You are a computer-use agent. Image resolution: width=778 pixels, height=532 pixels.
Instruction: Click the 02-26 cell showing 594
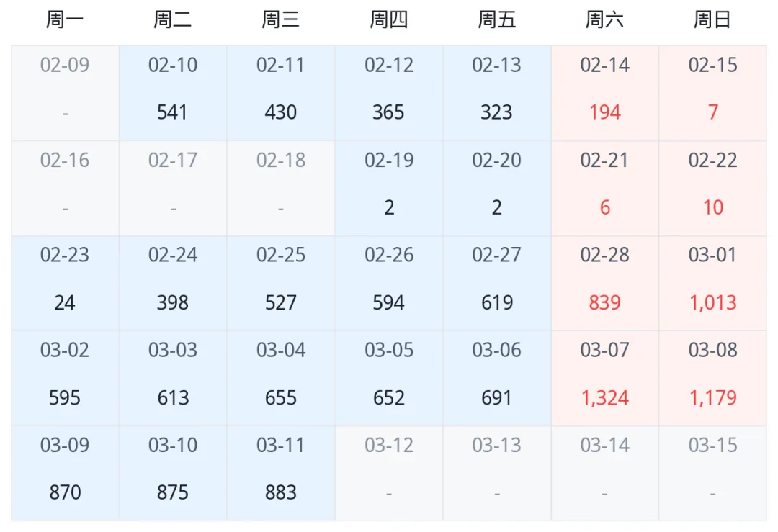coord(389,283)
